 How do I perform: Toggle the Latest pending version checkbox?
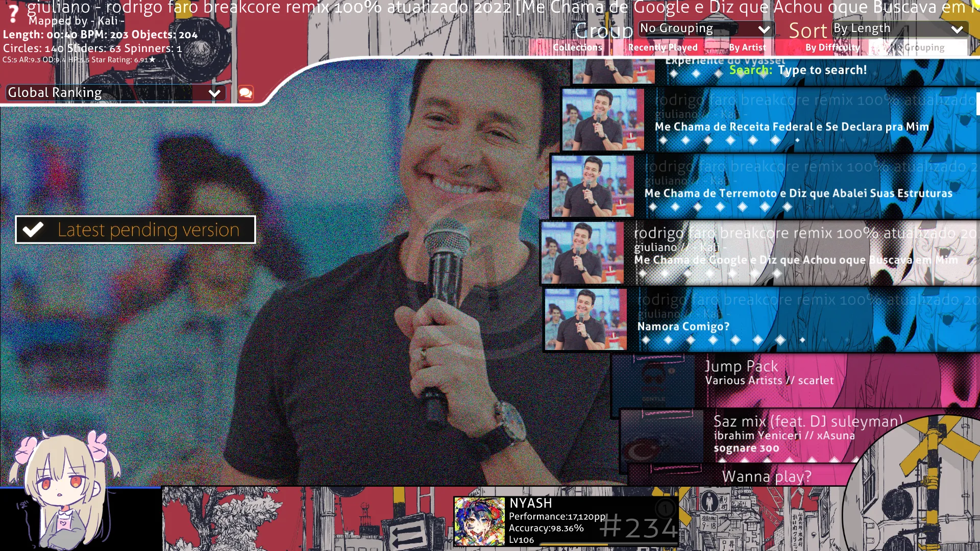pos(135,230)
